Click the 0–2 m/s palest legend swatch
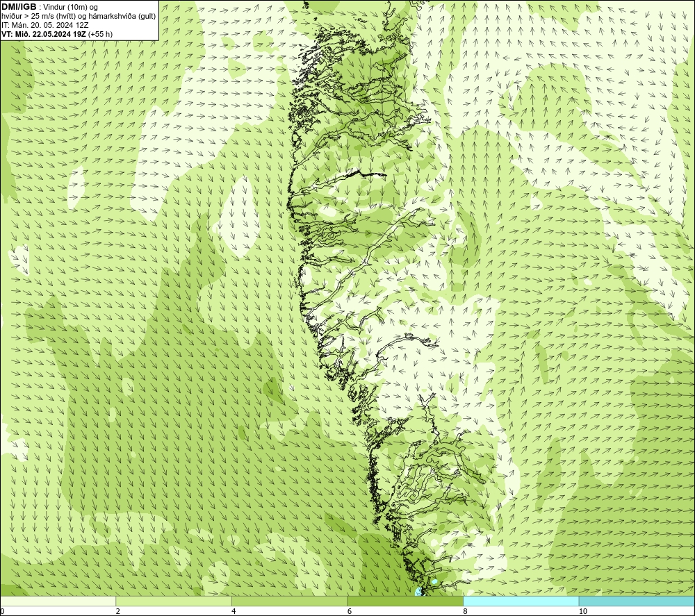The height and width of the screenshot is (616, 695). pyautogui.click(x=58, y=601)
